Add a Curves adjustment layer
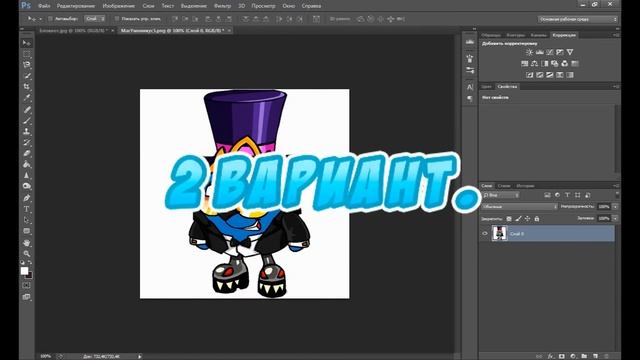 (550, 52)
